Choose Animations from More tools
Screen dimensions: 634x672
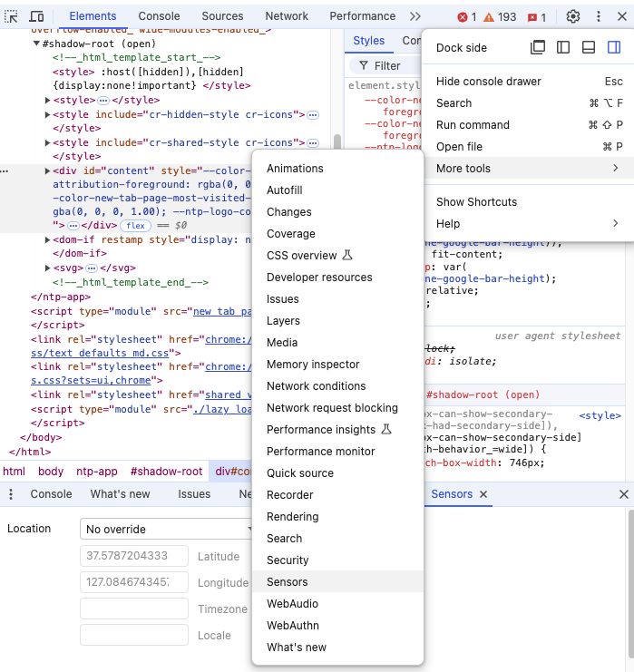point(337,169)
